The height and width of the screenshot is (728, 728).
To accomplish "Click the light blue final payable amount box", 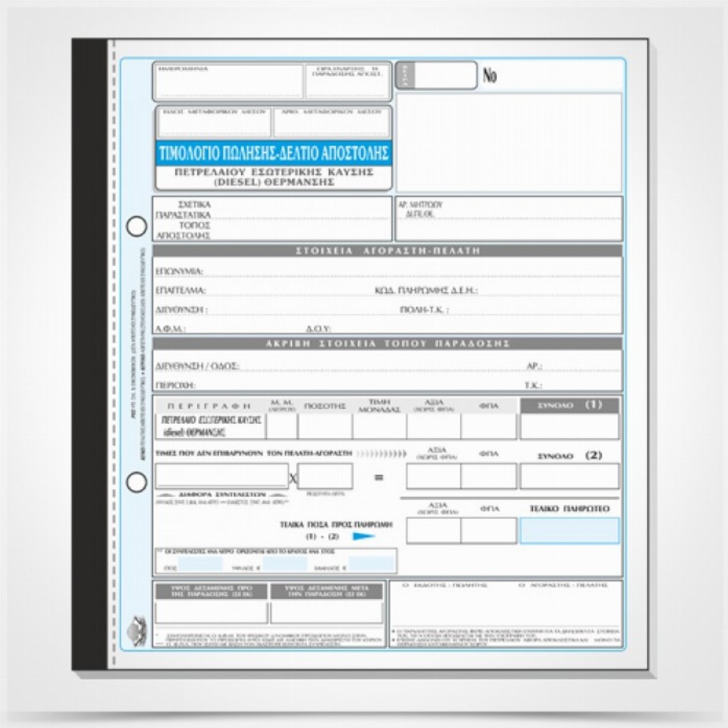I will (570, 531).
